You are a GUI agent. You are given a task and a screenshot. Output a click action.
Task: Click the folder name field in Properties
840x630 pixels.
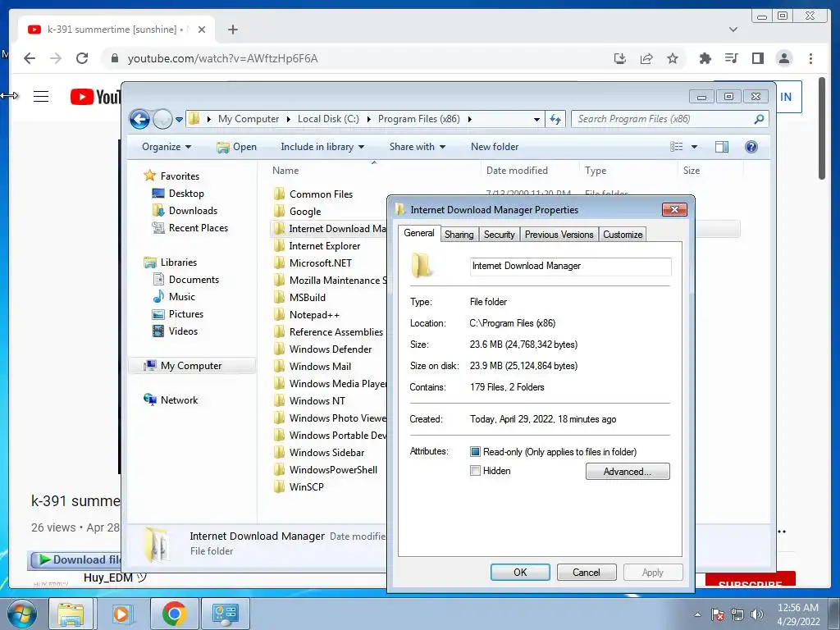[x=571, y=266]
